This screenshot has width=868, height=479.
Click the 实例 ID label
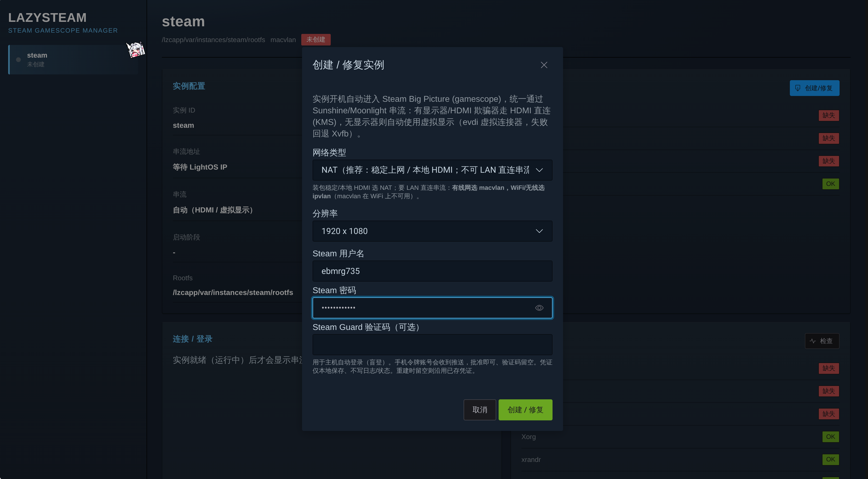184,110
